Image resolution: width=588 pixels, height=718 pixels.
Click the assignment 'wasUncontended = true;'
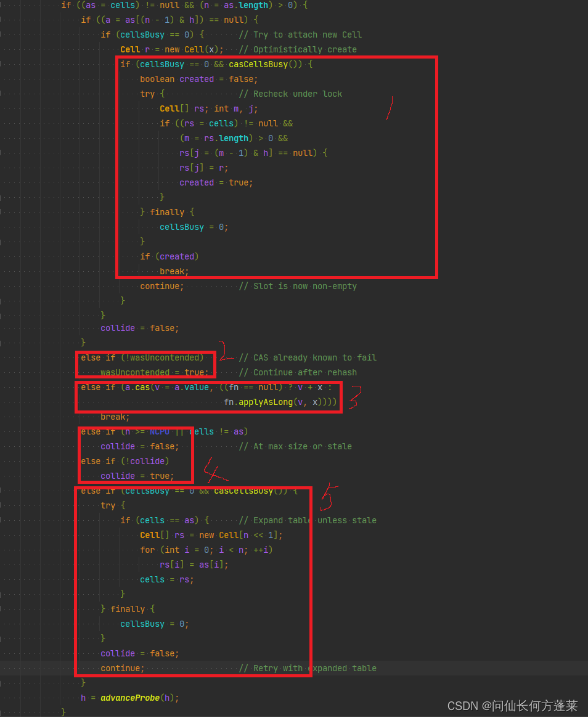coord(155,373)
